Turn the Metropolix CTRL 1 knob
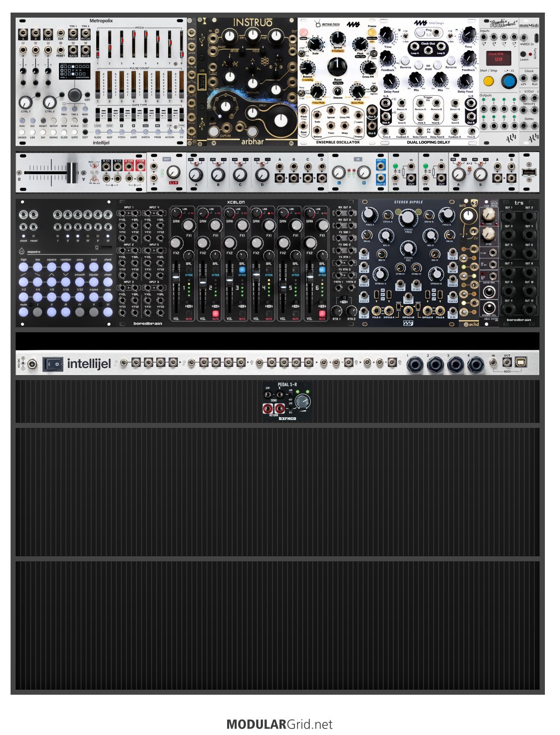The height and width of the screenshot is (735, 560). [x=26, y=102]
